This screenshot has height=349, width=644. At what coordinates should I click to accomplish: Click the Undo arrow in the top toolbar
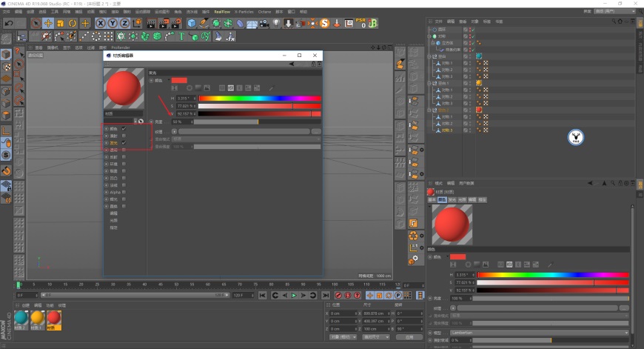9,24
